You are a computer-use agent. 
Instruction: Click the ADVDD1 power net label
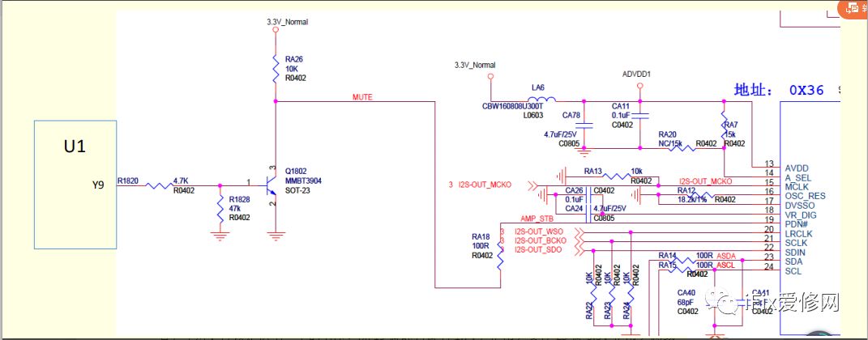click(636, 74)
